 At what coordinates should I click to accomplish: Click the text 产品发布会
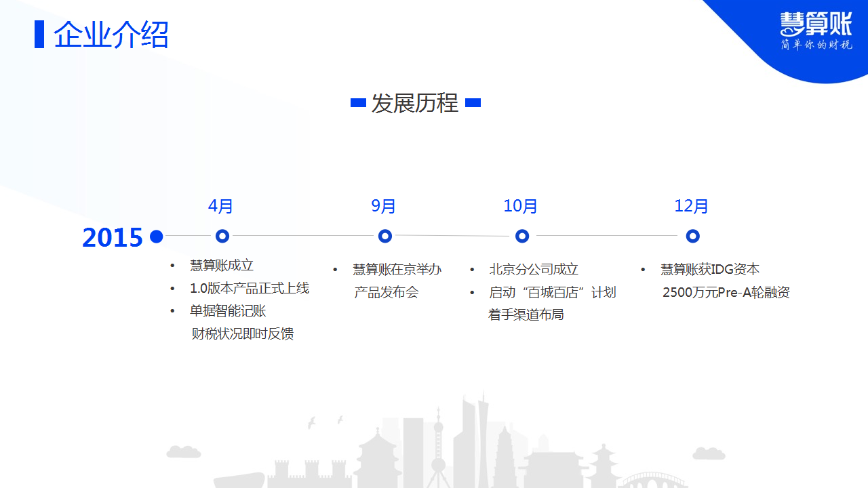point(387,293)
